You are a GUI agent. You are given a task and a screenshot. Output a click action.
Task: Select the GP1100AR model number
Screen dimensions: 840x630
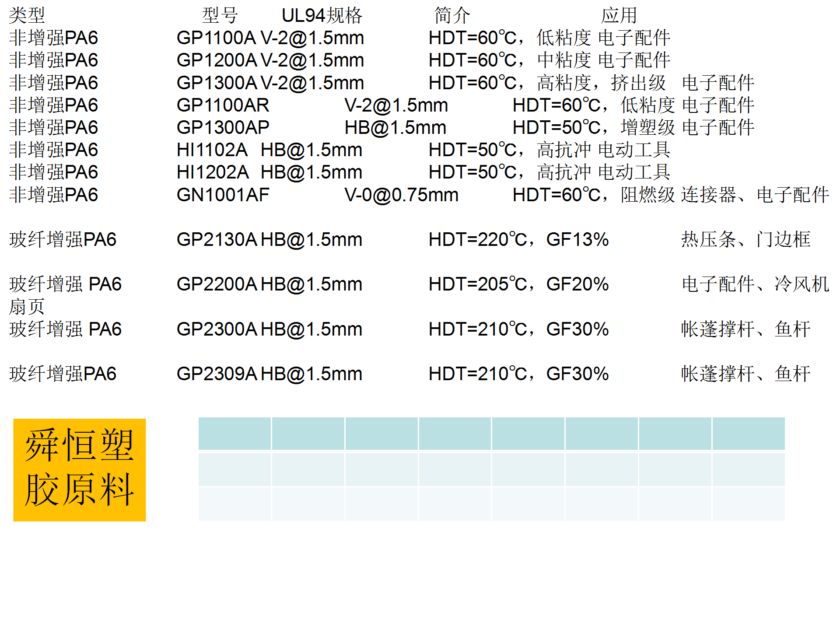click(223, 105)
